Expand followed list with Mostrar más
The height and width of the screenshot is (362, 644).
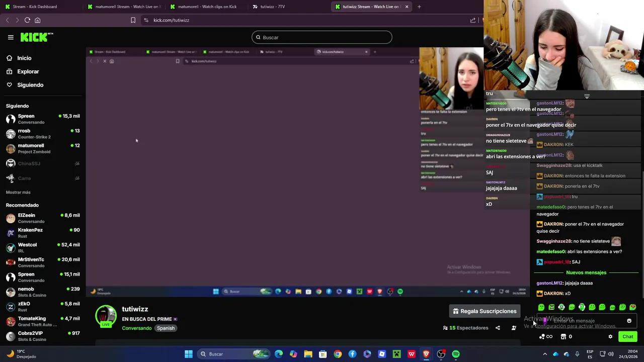click(x=18, y=192)
